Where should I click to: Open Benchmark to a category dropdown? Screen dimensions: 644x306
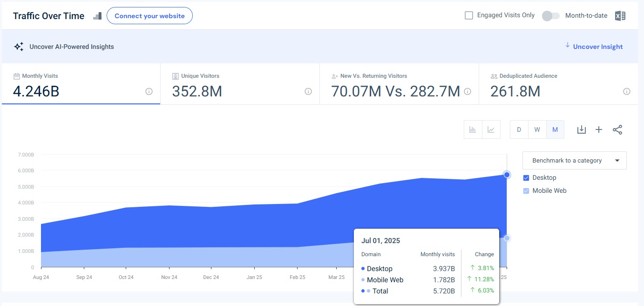click(x=574, y=160)
